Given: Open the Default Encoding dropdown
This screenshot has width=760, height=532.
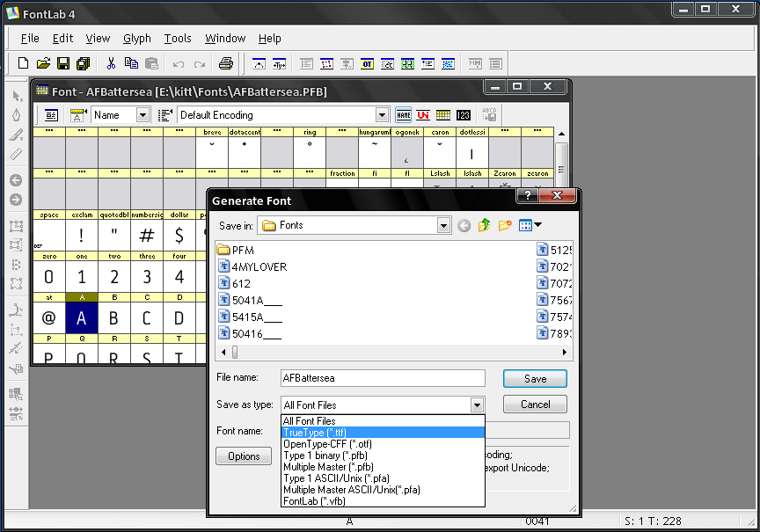Looking at the screenshot, I should pyautogui.click(x=382, y=115).
